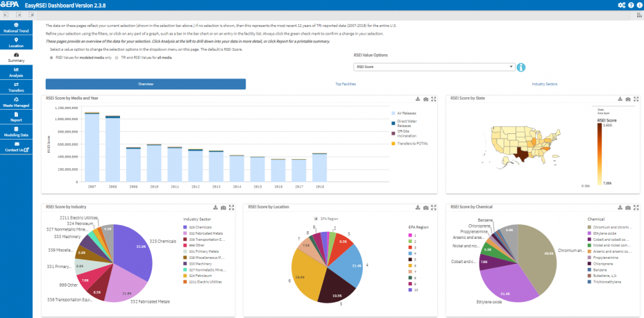Take snapshot of RSEI Score by Industry
The width and height of the screenshot is (644, 318).
point(223,208)
